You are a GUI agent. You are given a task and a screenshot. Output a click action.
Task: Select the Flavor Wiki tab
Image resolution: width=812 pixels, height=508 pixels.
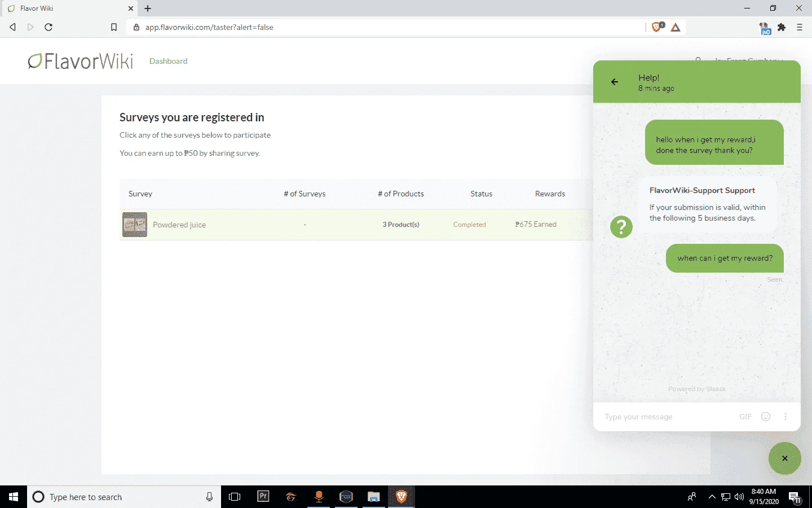coord(69,8)
